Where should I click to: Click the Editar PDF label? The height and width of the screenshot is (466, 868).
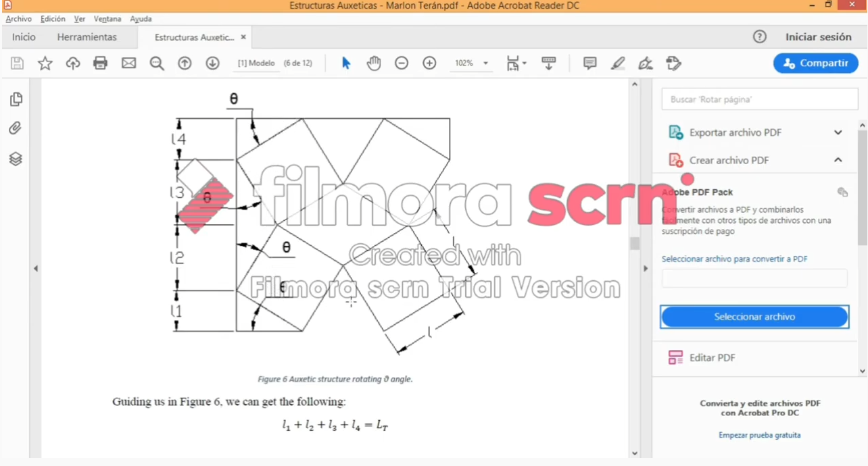click(x=712, y=358)
